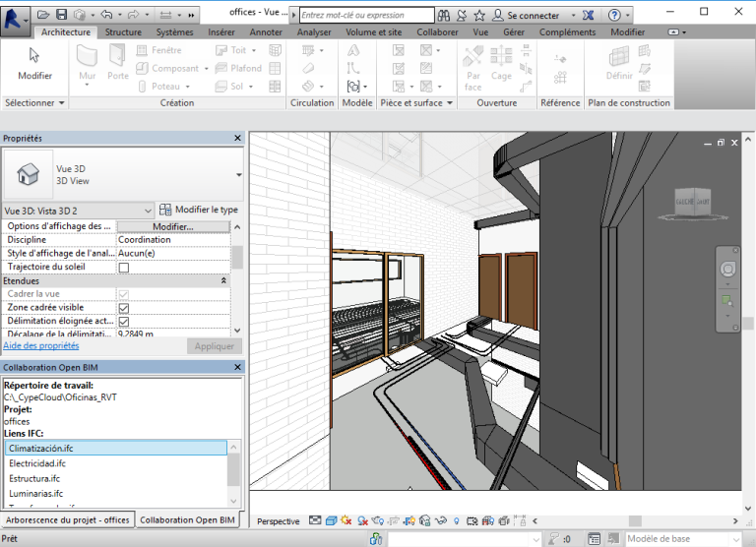Open the Collaborer ribbon tab
Image resolution: width=756 pixels, height=547 pixels.
tap(437, 32)
